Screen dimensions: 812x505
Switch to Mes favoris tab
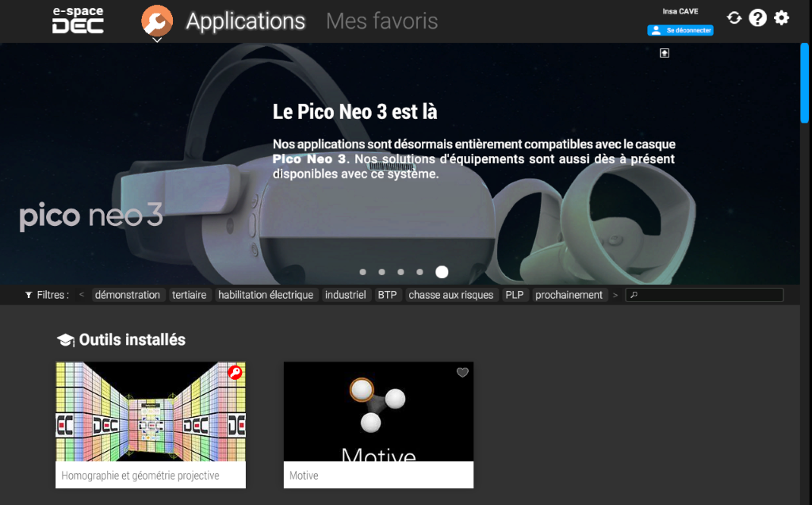[x=382, y=21]
